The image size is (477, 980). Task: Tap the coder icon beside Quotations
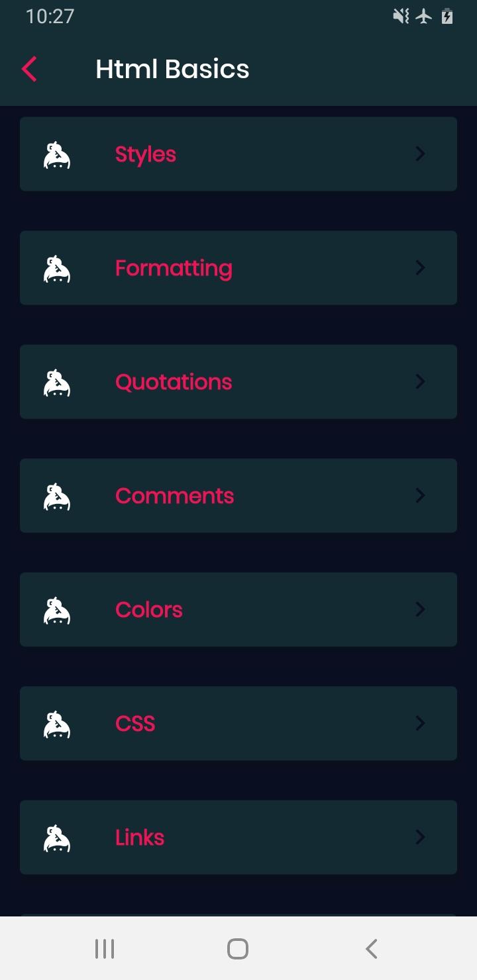57,383
